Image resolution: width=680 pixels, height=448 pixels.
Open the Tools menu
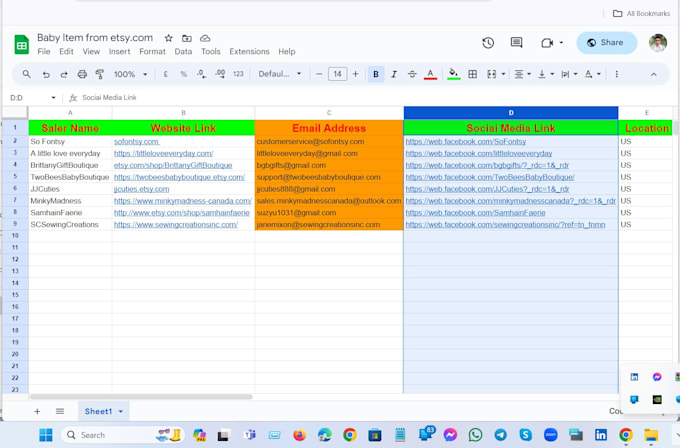pos(211,52)
